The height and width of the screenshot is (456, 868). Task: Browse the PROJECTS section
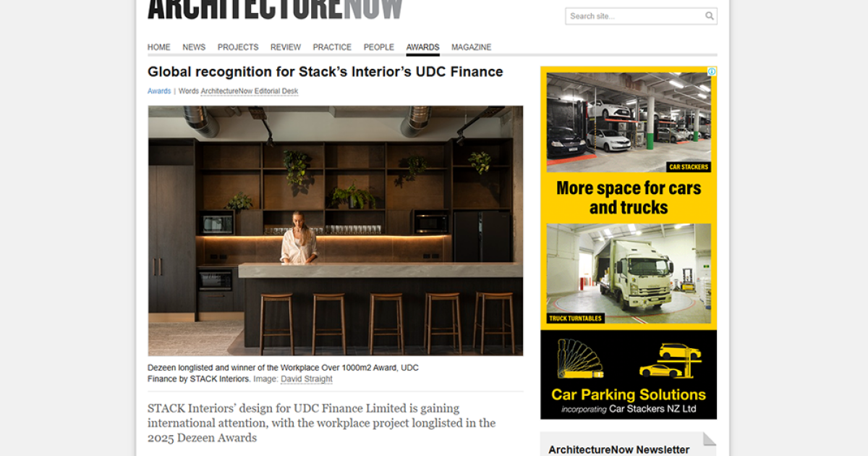point(238,46)
